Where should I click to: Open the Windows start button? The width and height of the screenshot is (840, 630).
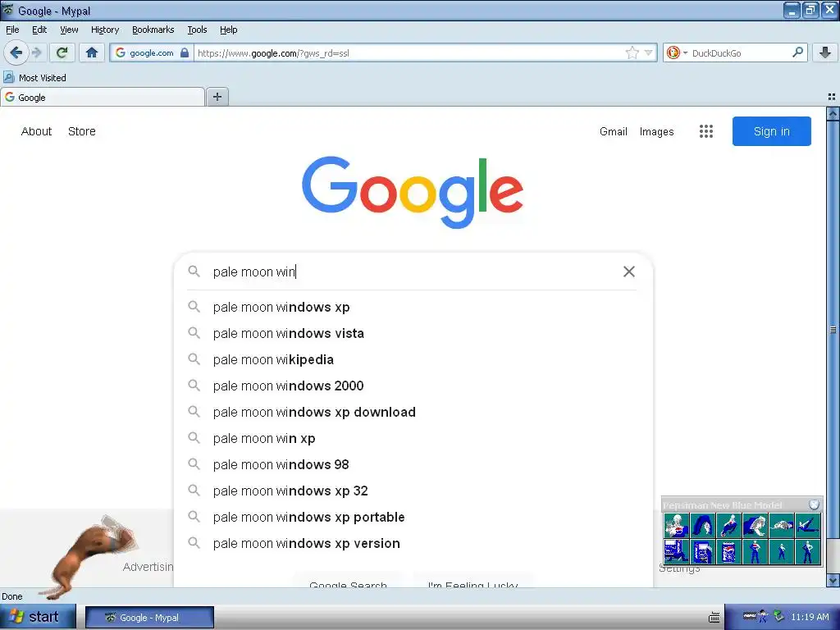pos(38,617)
